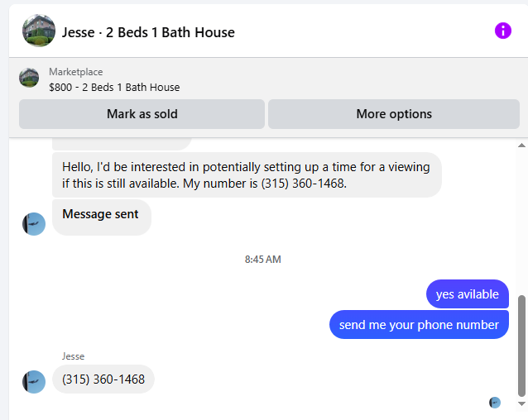Click the '(315) 360-1468' message bubble
Image resolution: width=528 pixels, height=420 pixels.
pos(103,379)
